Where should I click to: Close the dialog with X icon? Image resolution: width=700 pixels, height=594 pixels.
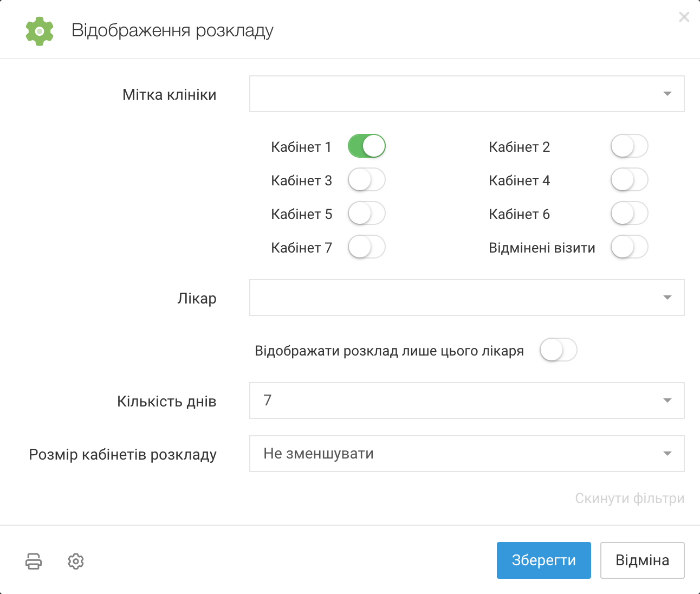[x=684, y=17]
